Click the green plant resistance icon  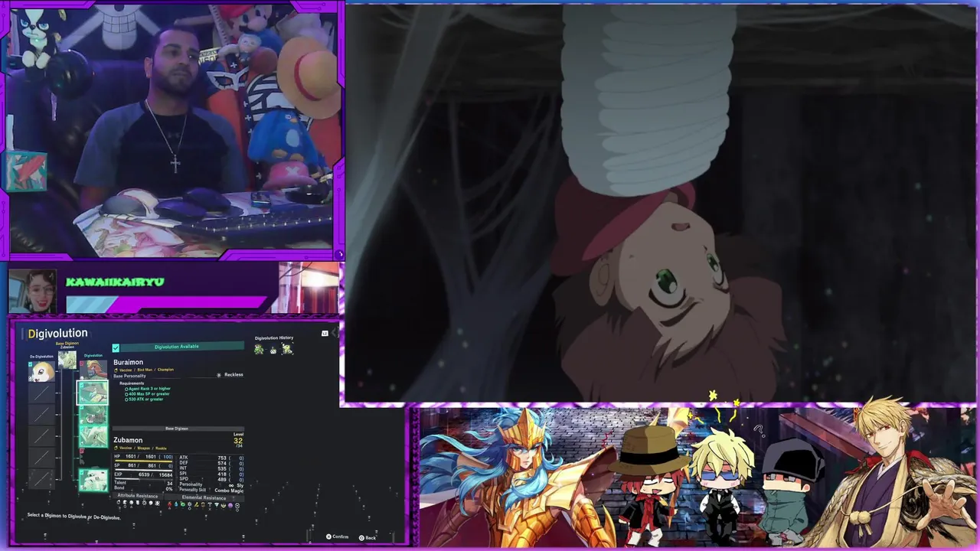tap(183, 504)
